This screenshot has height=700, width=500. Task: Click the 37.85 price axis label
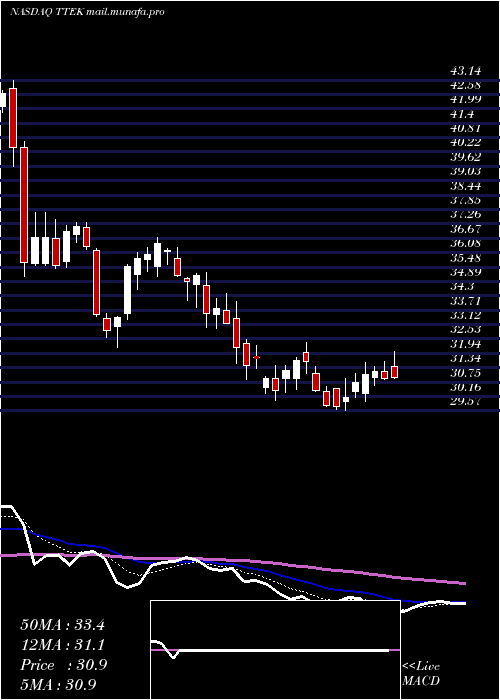click(x=465, y=200)
